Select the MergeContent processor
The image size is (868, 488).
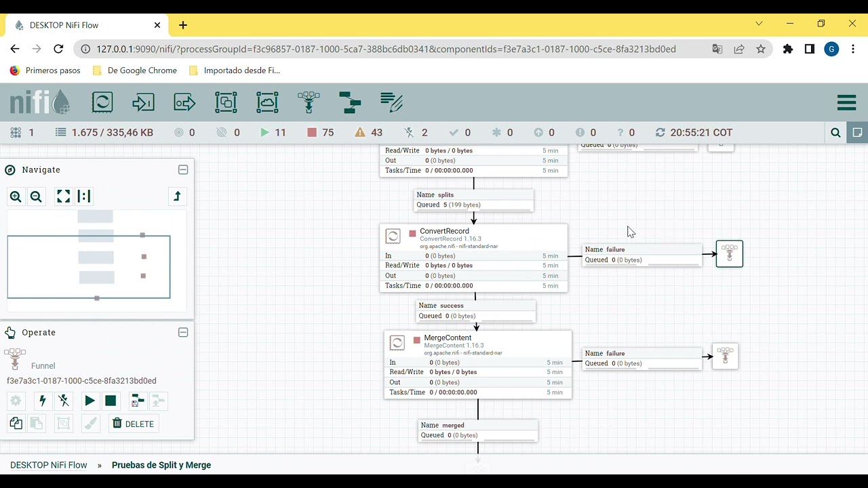click(x=478, y=365)
